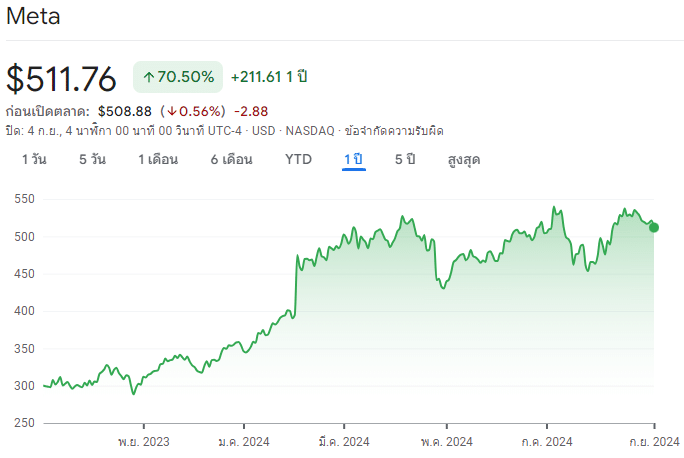
Task: Select the 1 ปี range tab
Action: point(354,159)
